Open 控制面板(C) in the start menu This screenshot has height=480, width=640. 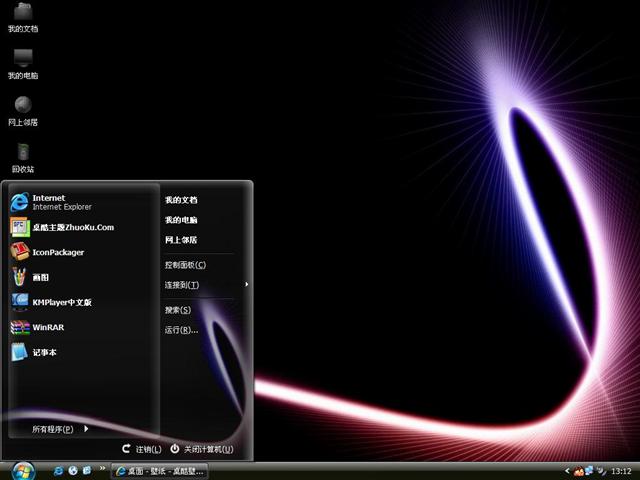click(185, 265)
